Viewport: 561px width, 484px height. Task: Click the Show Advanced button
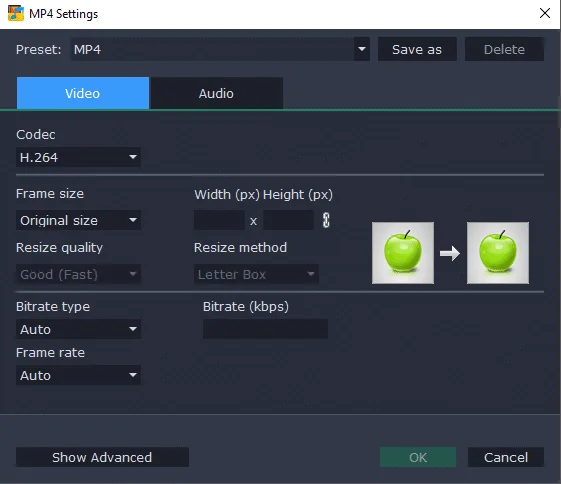click(x=102, y=457)
